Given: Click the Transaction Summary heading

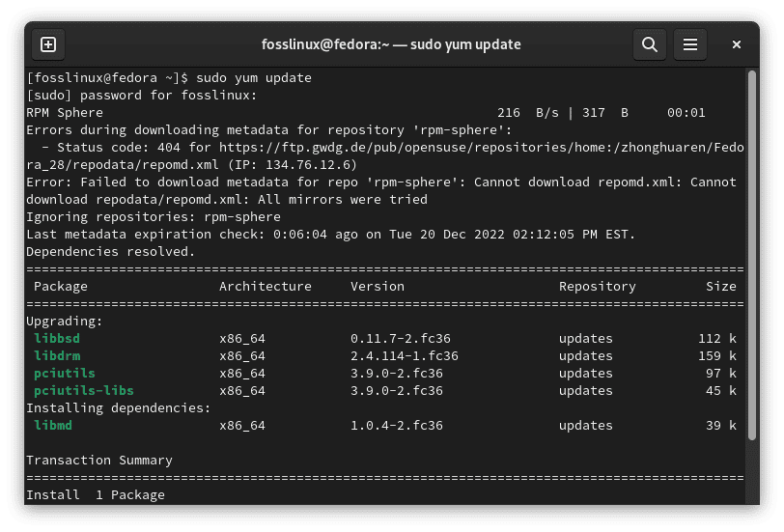Looking at the screenshot, I should [x=99, y=461].
